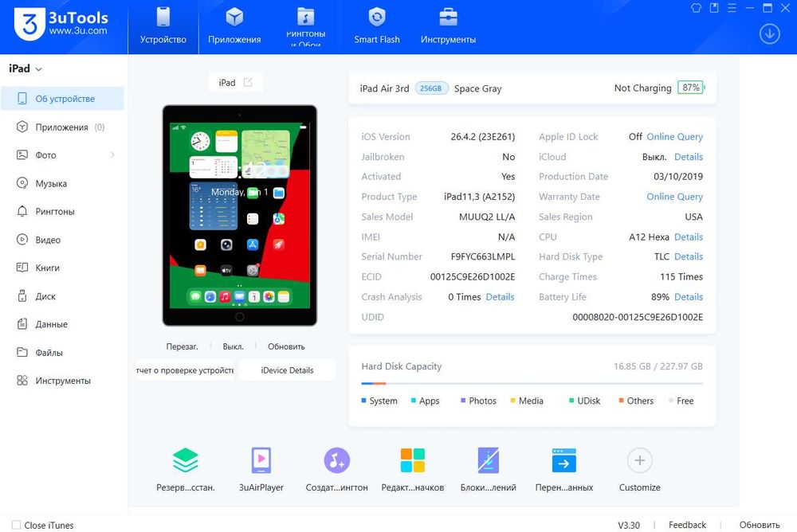The height and width of the screenshot is (532, 797).
Task: Expand the Фото section chevron
Action: pos(112,155)
